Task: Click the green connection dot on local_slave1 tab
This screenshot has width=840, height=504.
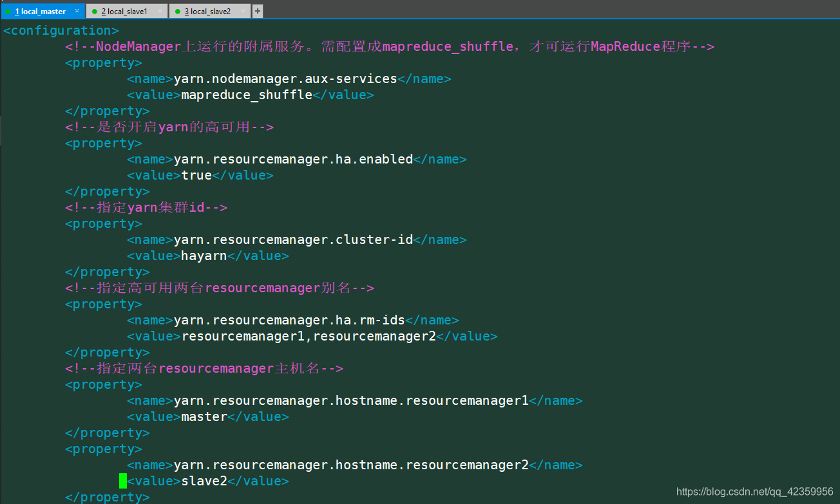Action: point(94,12)
